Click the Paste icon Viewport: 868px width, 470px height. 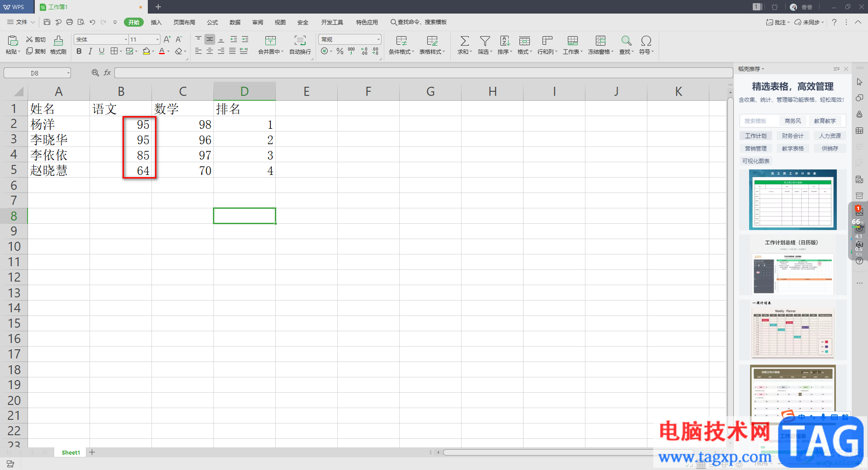[x=13, y=41]
